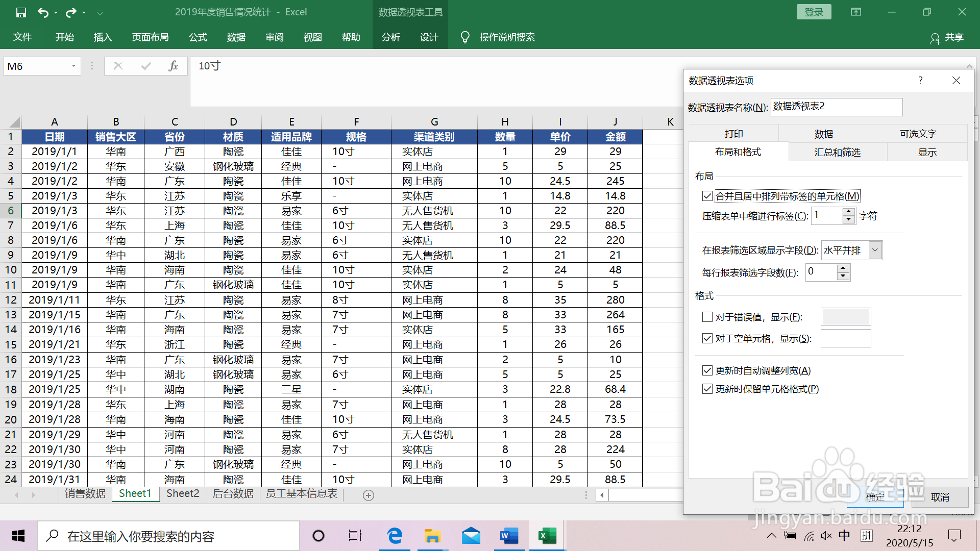Select the Sheet2 sheet tab

pyautogui.click(x=183, y=494)
